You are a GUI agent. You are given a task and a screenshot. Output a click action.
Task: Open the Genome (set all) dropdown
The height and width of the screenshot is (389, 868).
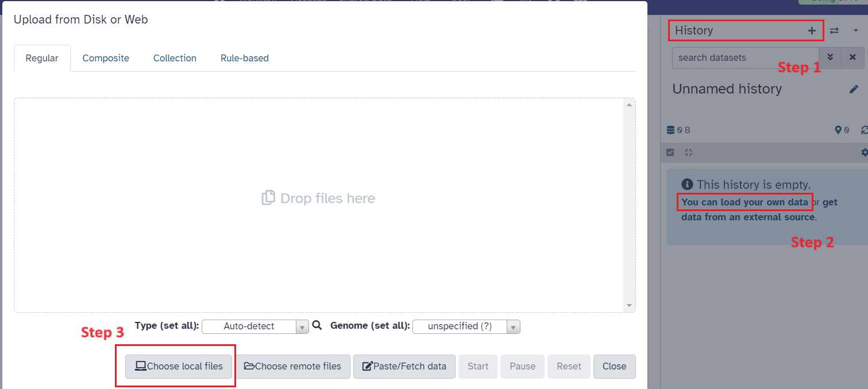click(466, 326)
